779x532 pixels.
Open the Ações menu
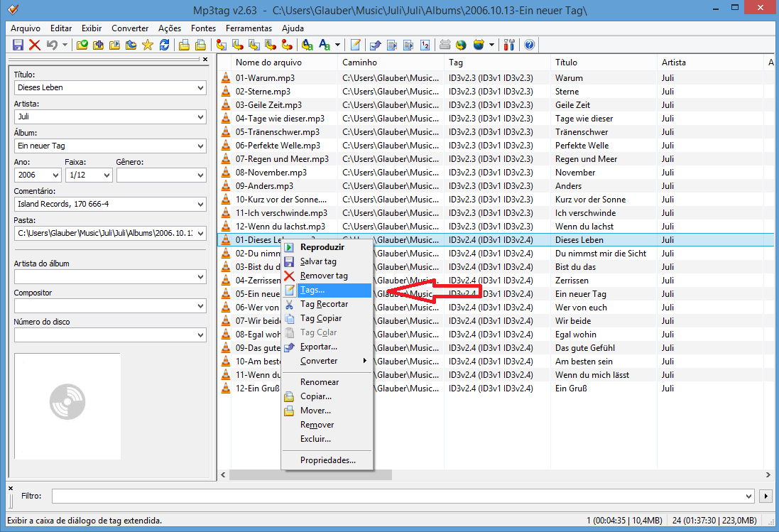170,28
